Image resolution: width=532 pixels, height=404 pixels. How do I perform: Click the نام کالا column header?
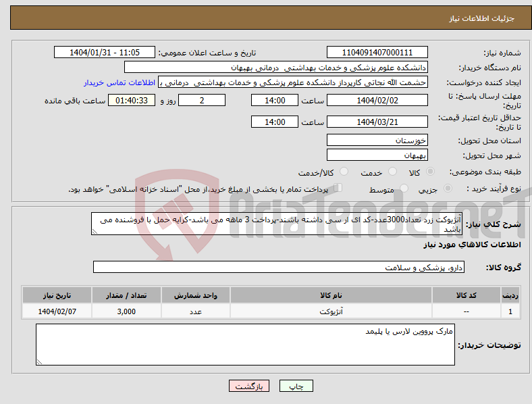(331, 295)
